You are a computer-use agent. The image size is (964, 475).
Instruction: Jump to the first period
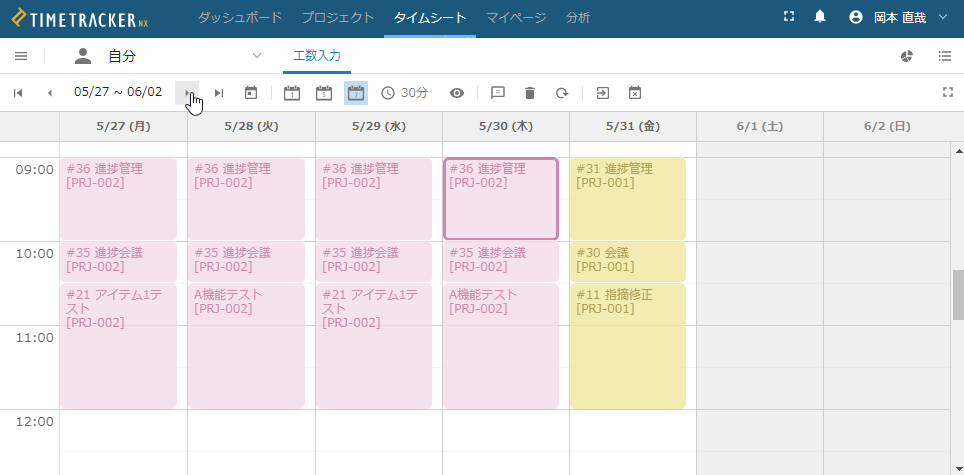[18, 93]
